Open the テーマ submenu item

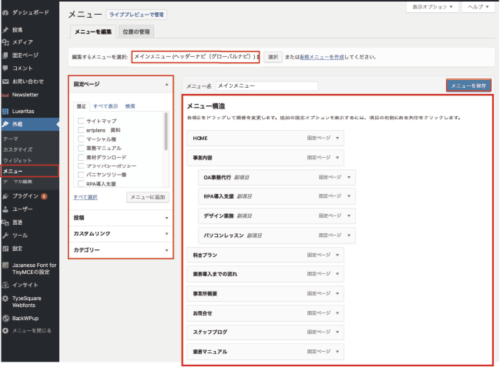coord(11,139)
